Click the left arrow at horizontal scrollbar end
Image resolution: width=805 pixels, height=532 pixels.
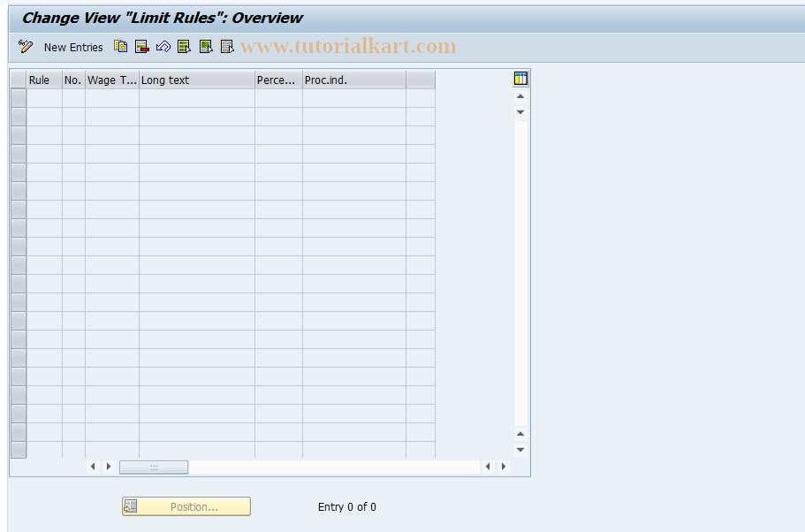(x=488, y=467)
